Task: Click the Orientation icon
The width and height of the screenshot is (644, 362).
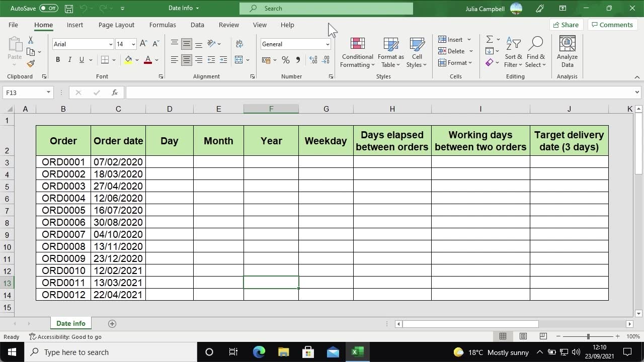Action: [212, 44]
